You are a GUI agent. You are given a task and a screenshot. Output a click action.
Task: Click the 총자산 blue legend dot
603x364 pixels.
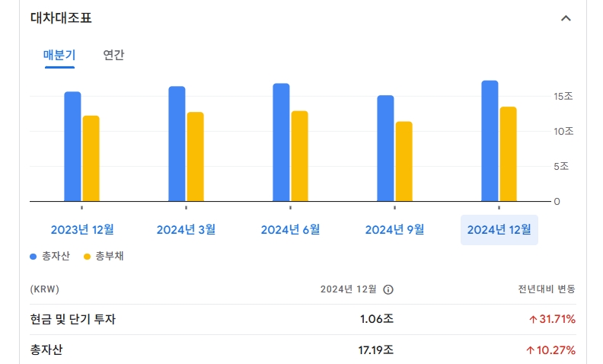33,257
